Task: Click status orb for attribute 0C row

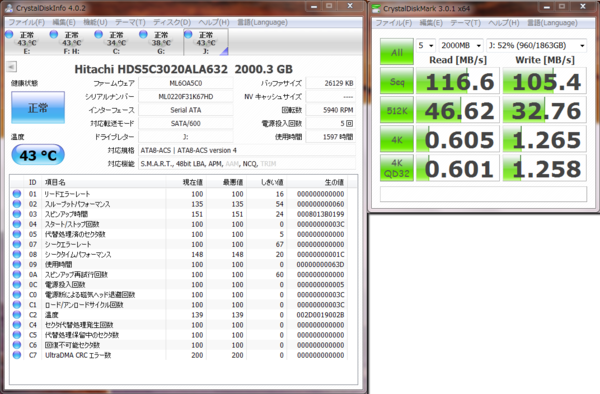Action: coord(17,284)
